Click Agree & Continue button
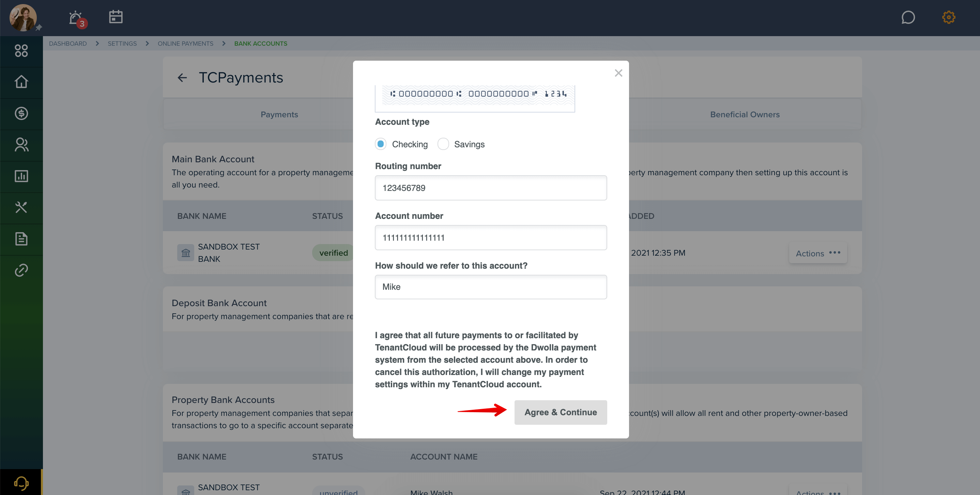Viewport: 980px width, 495px height. [x=561, y=412]
